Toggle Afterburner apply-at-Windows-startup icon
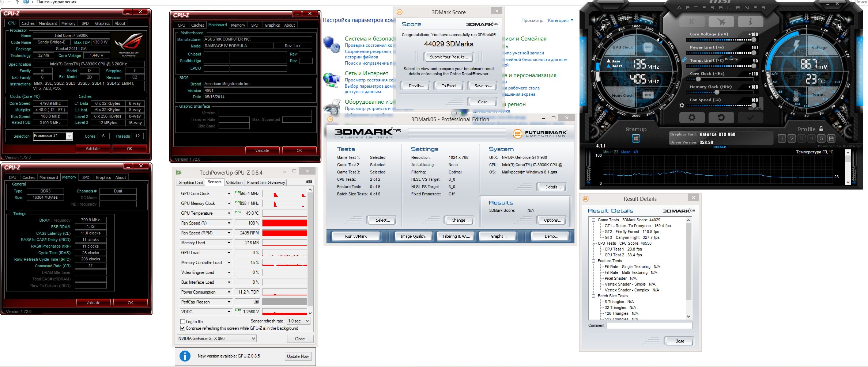The height and width of the screenshot is (367, 868). point(636,138)
